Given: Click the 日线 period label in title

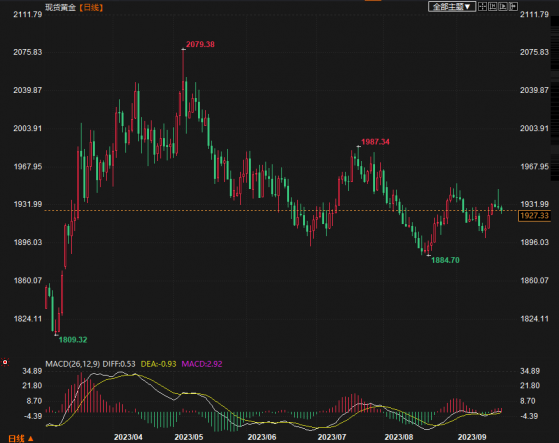Looking at the screenshot, I should (x=91, y=7).
